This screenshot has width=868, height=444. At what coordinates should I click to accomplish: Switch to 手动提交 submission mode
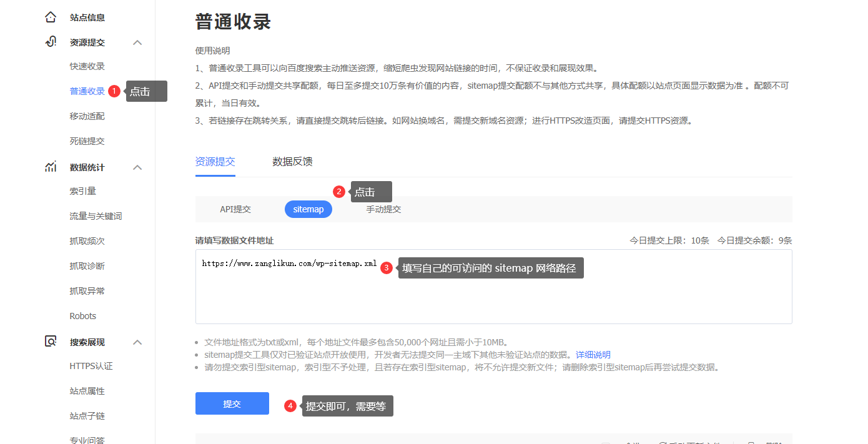(x=383, y=209)
